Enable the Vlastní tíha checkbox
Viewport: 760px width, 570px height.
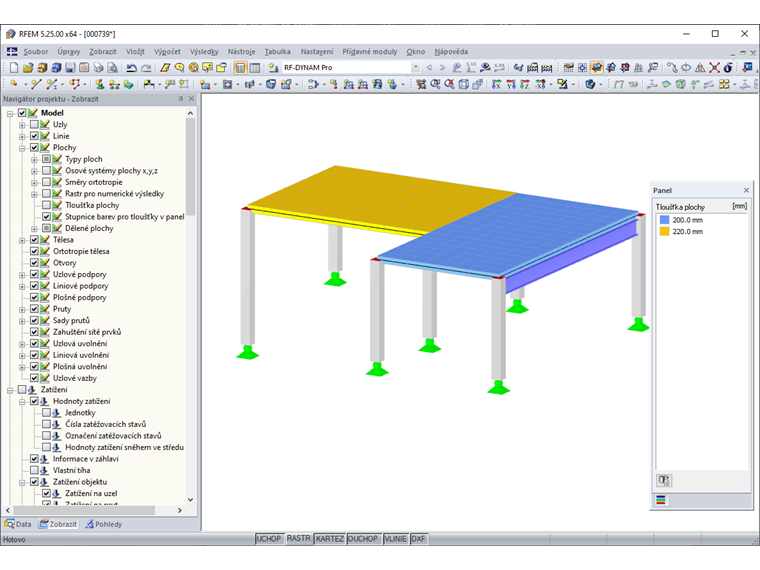pos(34,471)
